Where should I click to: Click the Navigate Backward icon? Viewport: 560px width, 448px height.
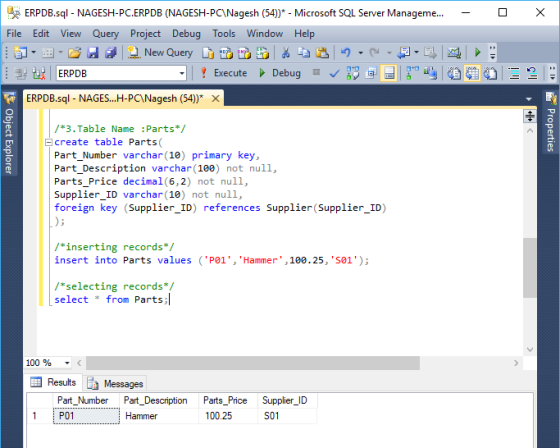click(404, 53)
